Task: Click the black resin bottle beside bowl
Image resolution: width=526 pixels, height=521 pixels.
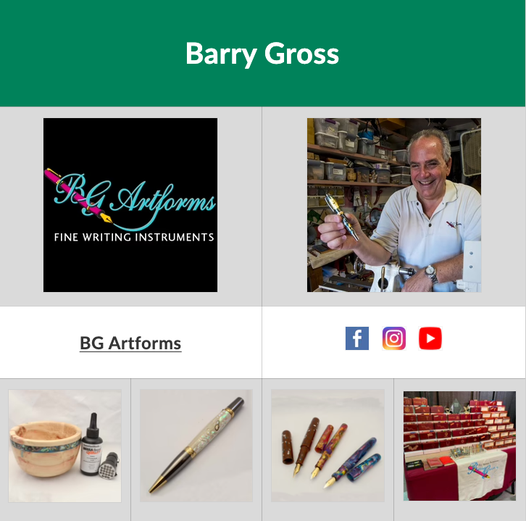Action: click(x=92, y=444)
